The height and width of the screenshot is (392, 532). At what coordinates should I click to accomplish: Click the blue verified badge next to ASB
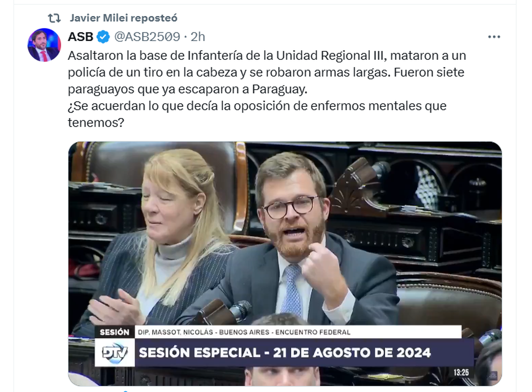[x=103, y=37]
